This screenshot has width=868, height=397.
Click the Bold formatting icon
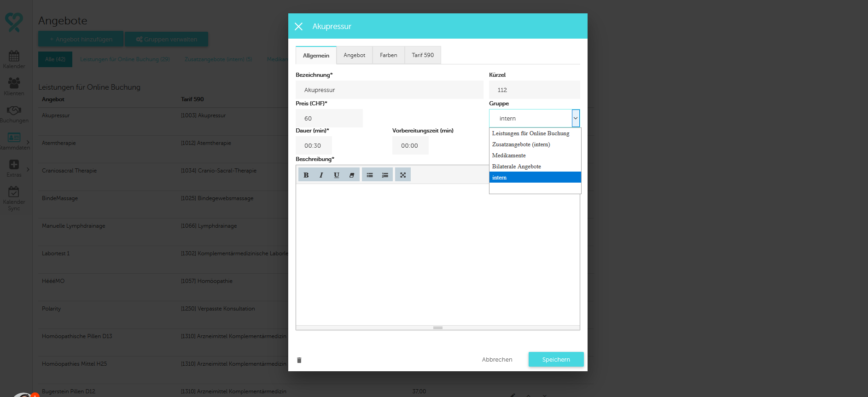tap(306, 175)
